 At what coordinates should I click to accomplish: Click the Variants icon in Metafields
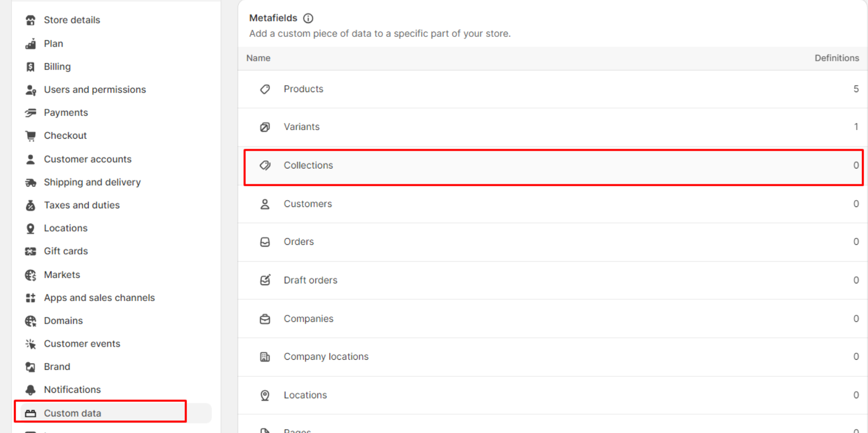(265, 127)
